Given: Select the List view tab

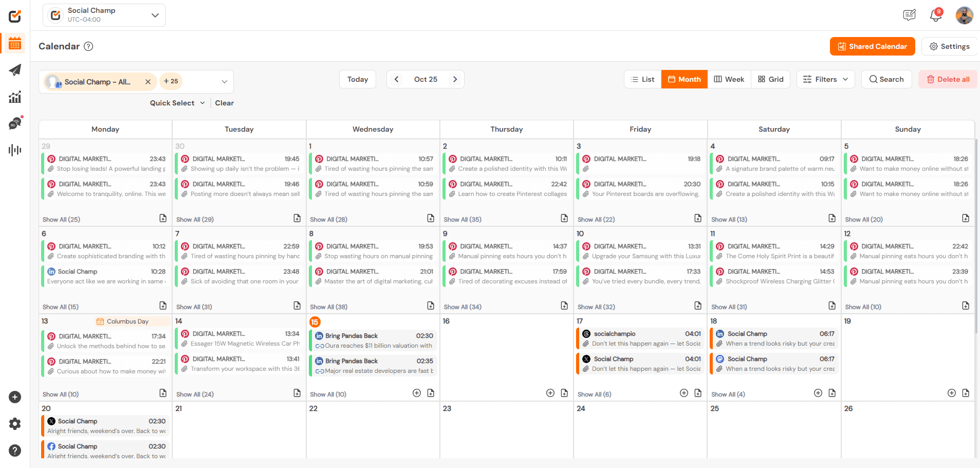Looking at the screenshot, I should coord(642,79).
